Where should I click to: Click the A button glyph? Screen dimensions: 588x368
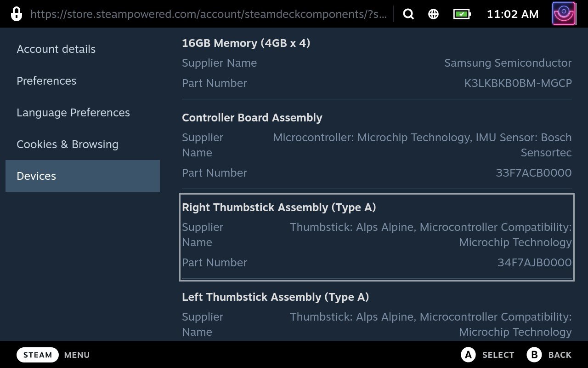468,355
